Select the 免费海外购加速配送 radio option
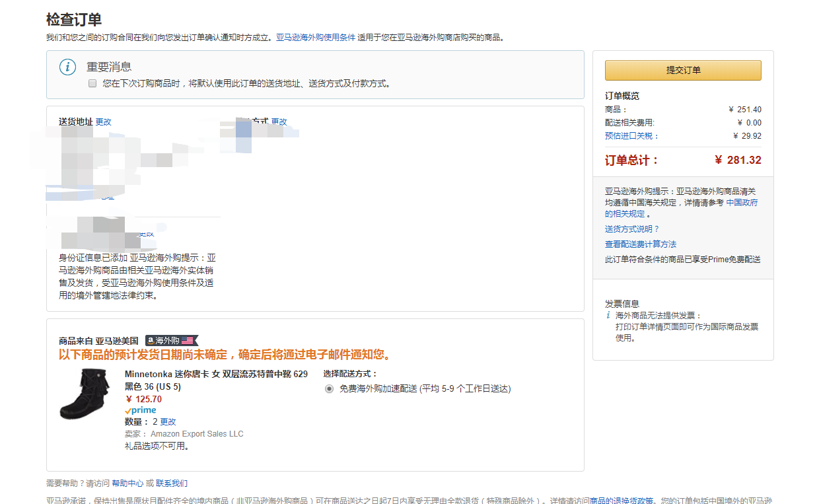The height and width of the screenshot is (504, 819). pos(329,389)
